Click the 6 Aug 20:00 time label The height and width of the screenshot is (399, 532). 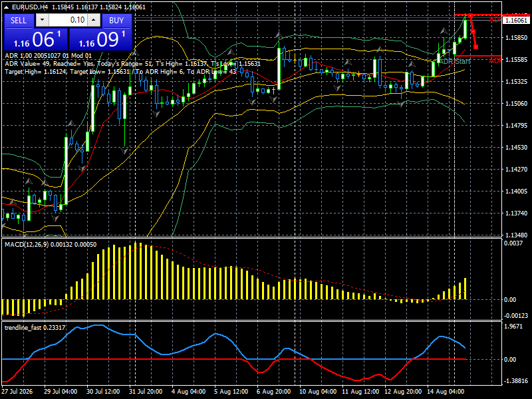[273, 392]
